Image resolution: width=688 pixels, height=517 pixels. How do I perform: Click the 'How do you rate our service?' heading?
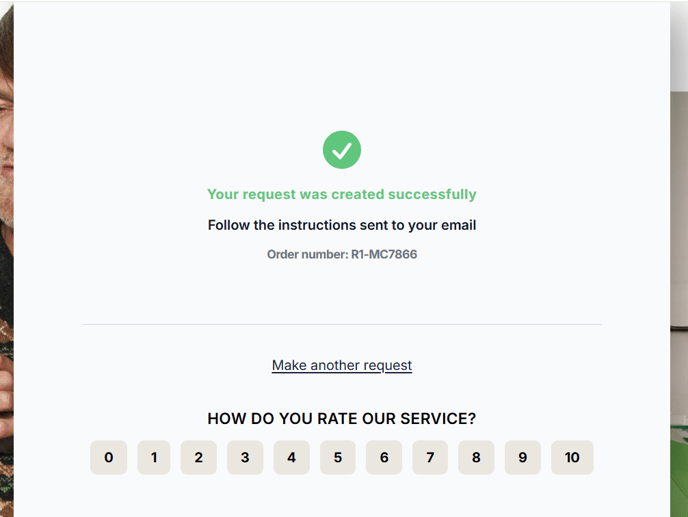tap(341, 419)
